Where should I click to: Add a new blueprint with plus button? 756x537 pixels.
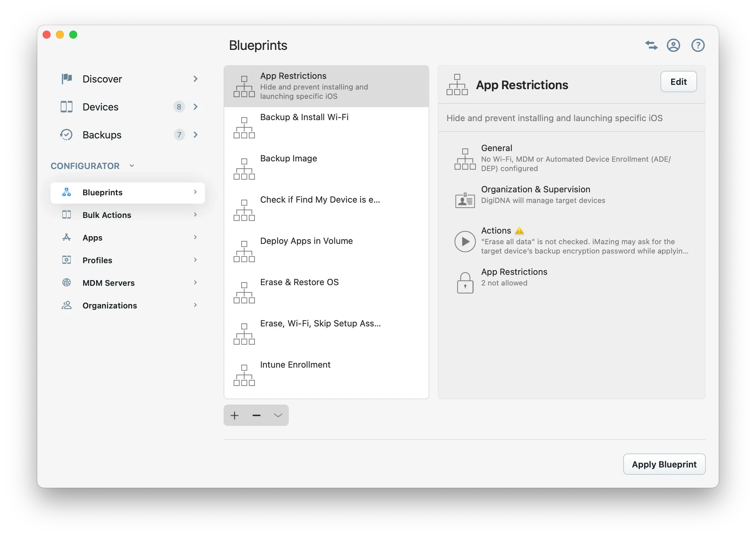point(235,415)
